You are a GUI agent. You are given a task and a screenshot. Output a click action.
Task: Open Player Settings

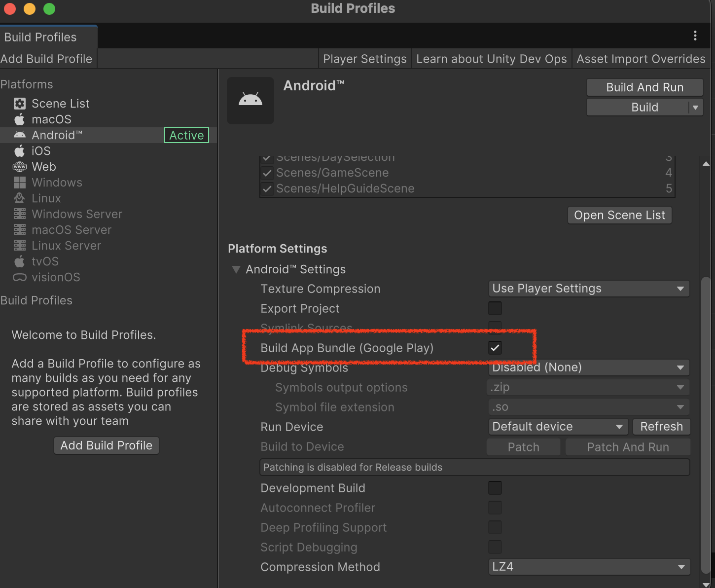tap(365, 59)
